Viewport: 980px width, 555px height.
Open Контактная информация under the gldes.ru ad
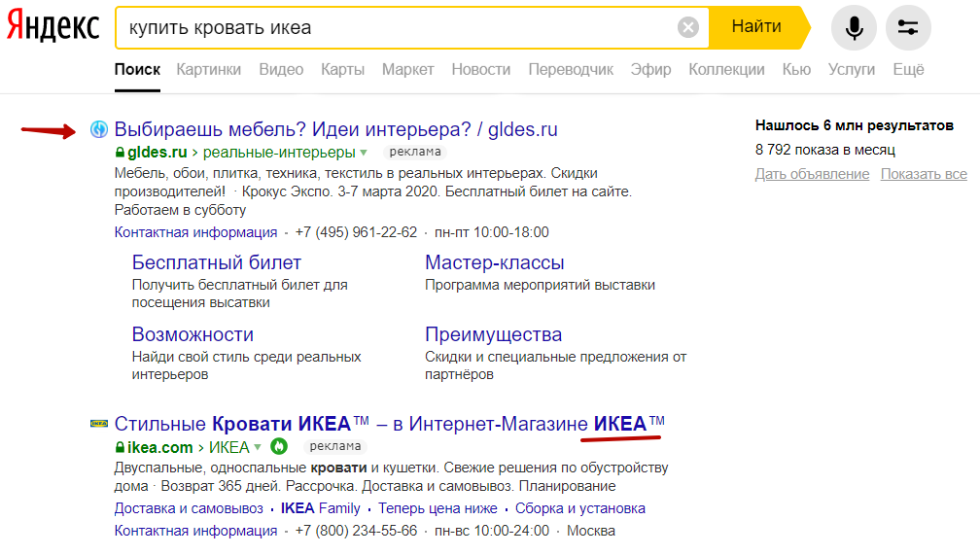[x=195, y=232]
